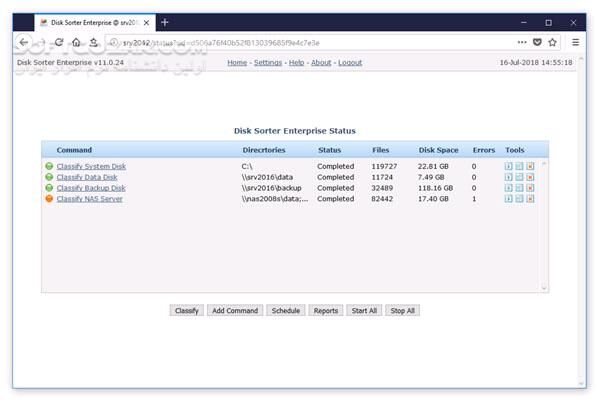Bookmark this page with the star icon
This screenshot has height=403, width=600.
click(x=552, y=42)
